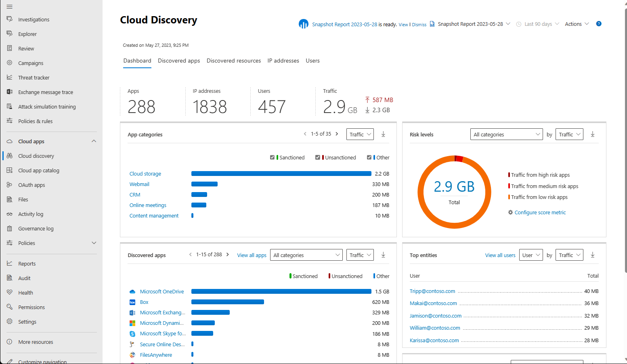627x364 pixels.
Task: Uncheck the Sanctioned checkbox in App categories
Action: click(x=272, y=157)
